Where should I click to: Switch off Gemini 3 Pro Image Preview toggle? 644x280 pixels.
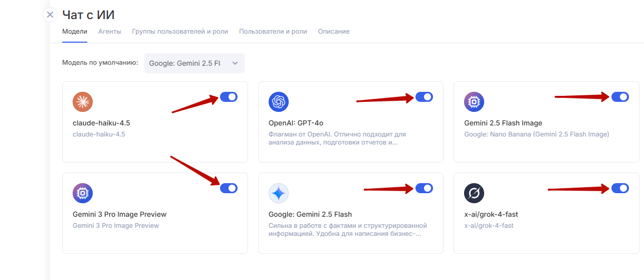(x=229, y=188)
